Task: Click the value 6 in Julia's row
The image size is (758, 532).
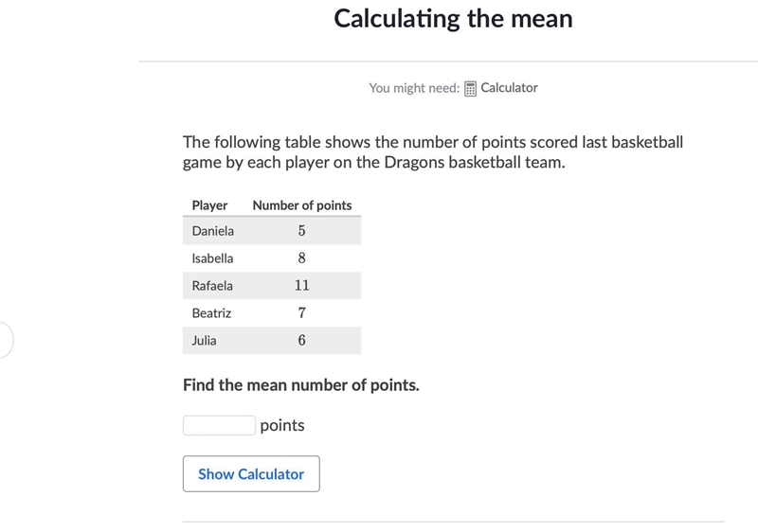Action: 301,341
